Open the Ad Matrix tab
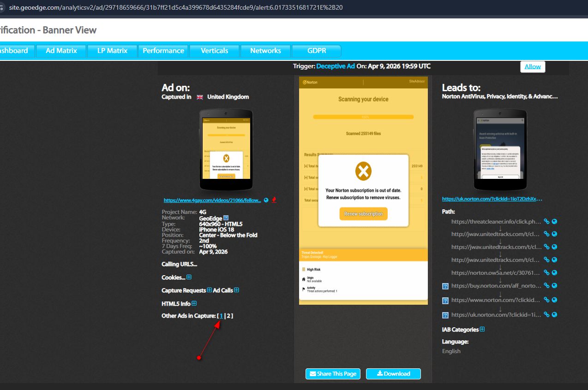 (x=61, y=51)
